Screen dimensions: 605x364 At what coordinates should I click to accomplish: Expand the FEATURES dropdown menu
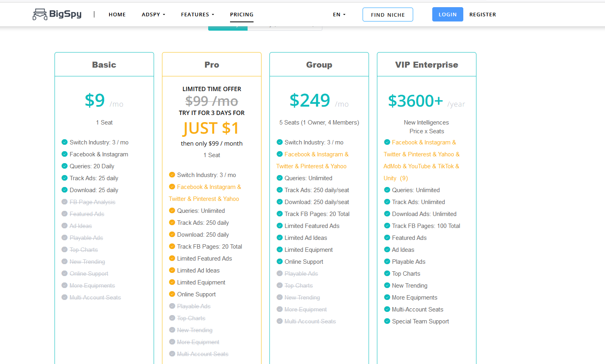pyautogui.click(x=197, y=14)
